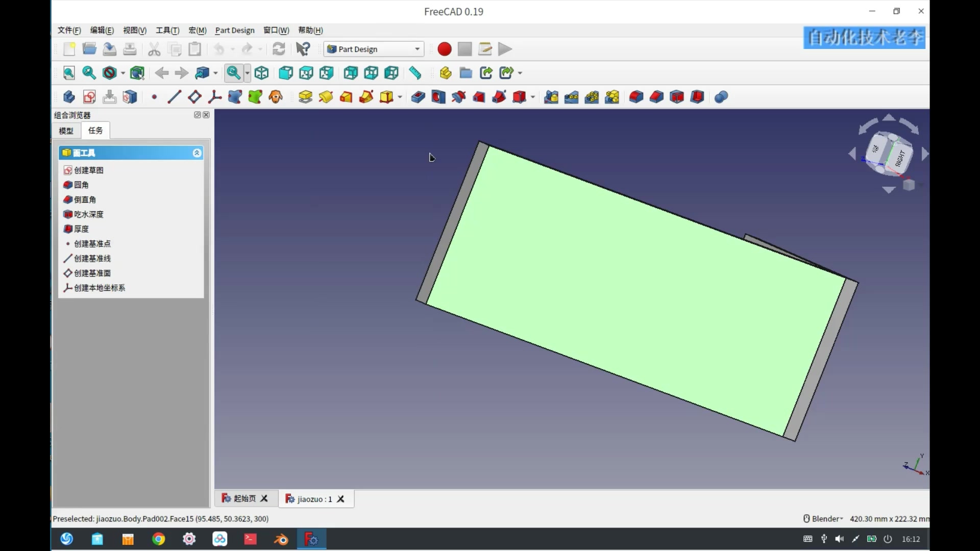The width and height of the screenshot is (980, 551).
Task: Click 创建草图 in task panel
Action: pos(88,170)
